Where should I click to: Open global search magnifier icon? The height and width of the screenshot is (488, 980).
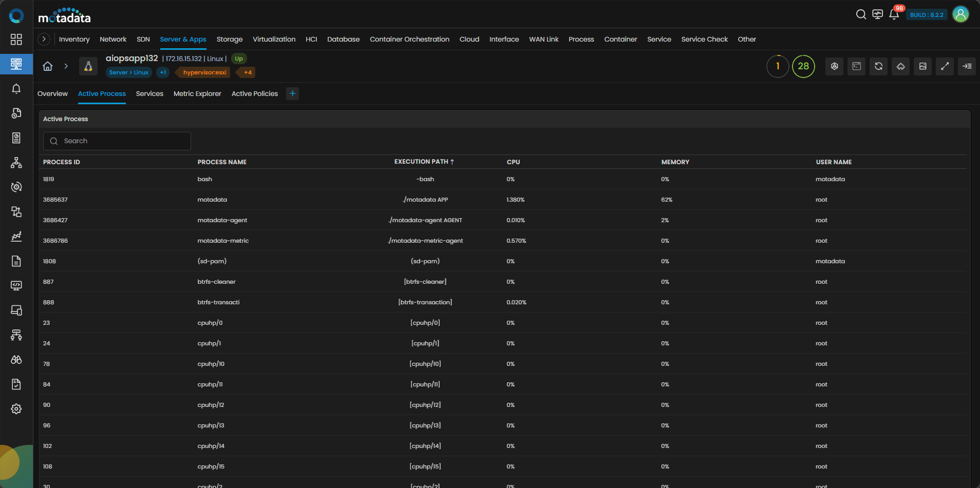pyautogui.click(x=861, y=14)
